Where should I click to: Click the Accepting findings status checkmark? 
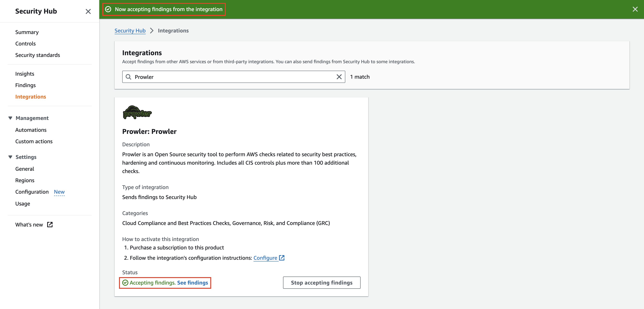(x=125, y=283)
